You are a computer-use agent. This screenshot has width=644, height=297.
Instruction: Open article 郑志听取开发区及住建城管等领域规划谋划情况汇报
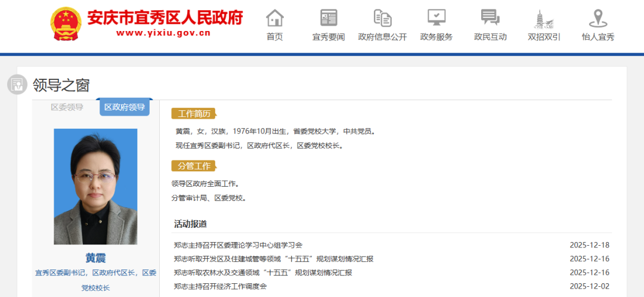point(274,259)
